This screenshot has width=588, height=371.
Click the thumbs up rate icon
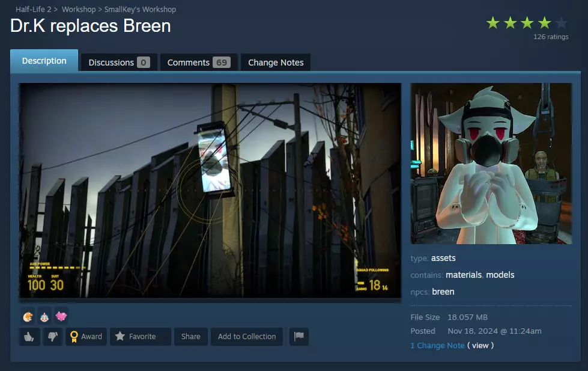point(29,337)
